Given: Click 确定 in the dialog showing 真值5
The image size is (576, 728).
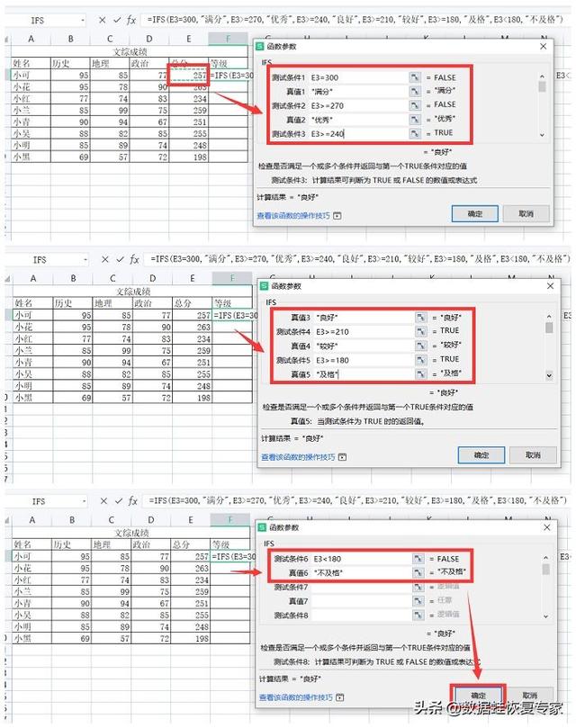Looking at the screenshot, I should click(x=481, y=455).
